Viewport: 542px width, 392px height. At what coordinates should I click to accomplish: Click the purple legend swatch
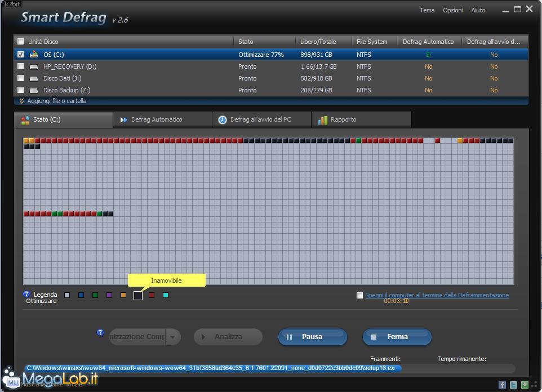point(109,295)
